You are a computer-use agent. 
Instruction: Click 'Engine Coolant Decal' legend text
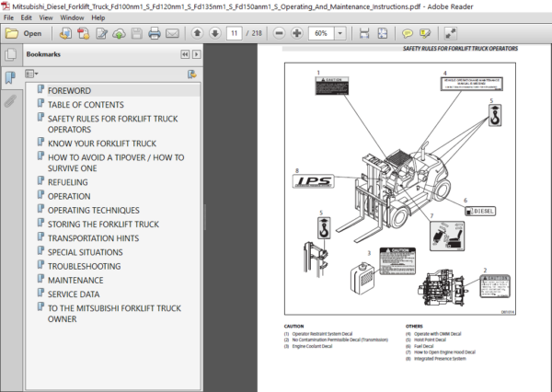point(312,346)
